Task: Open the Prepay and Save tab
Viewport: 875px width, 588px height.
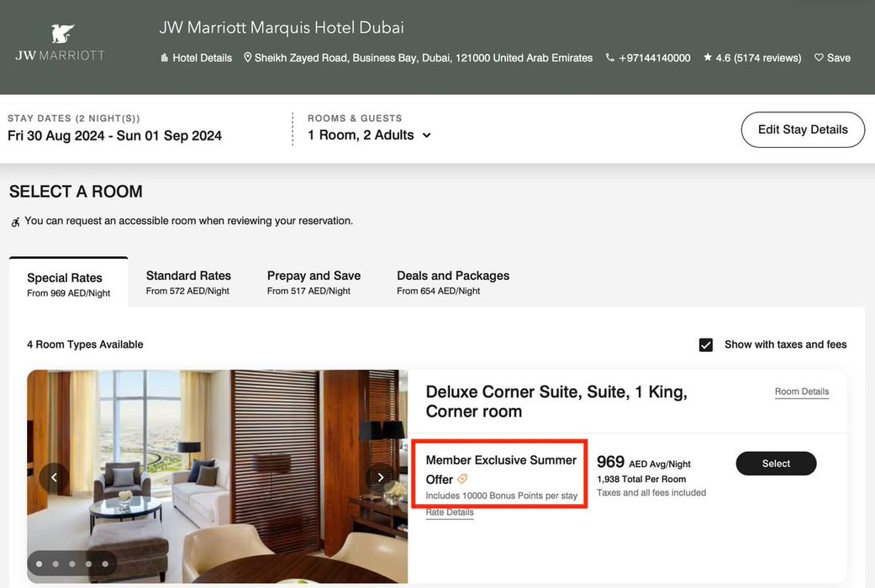Action: 314,281
